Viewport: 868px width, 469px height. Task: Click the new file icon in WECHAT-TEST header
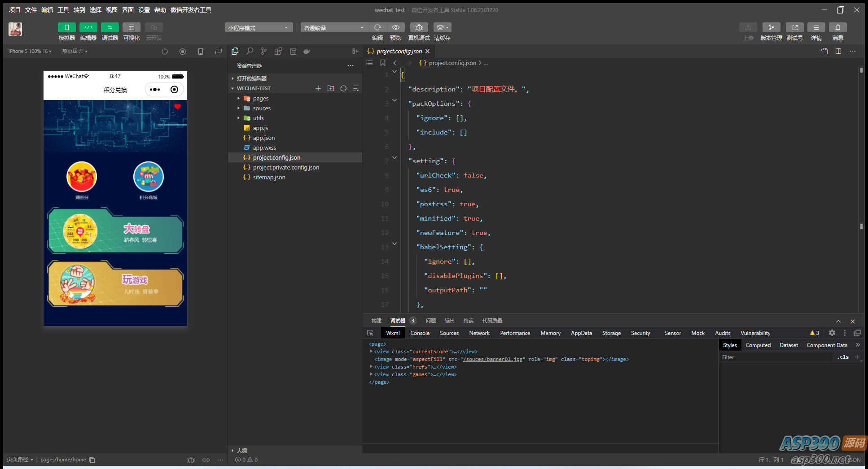318,88
